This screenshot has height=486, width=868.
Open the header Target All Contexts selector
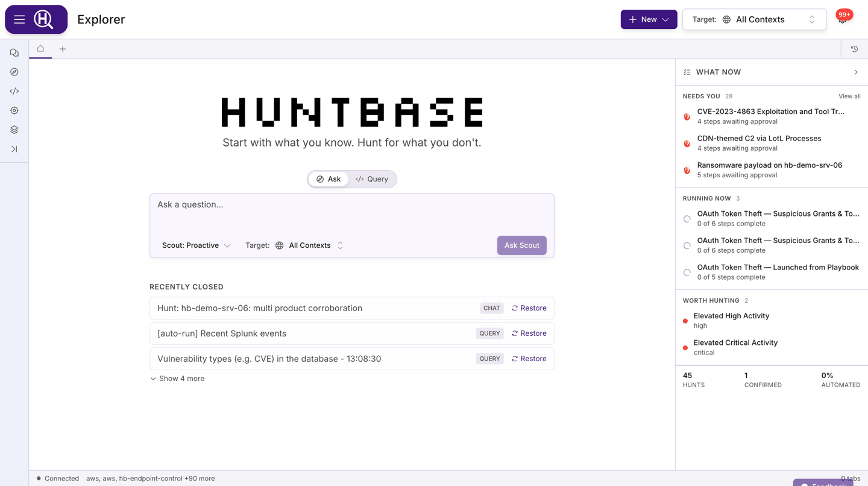pyautogui.click(x=754, y=19)
